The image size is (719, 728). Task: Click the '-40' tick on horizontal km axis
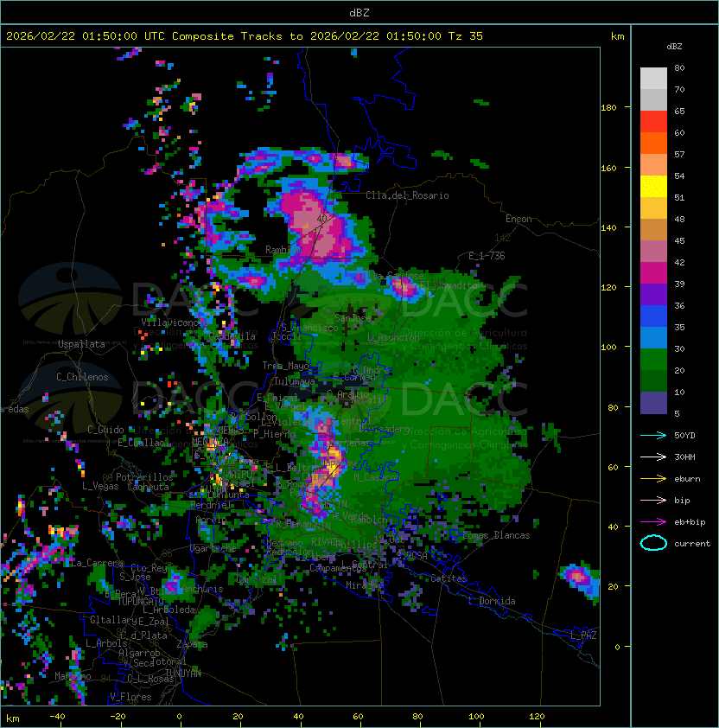tap(57, 717)
